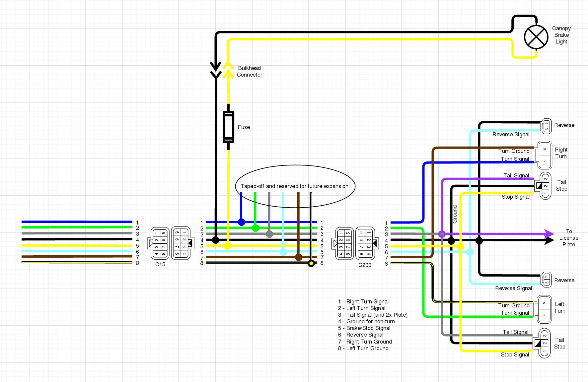The image size is (588, 382).
Task: Click the lower 'Reverse' lamp label
Action: point(564,280)
